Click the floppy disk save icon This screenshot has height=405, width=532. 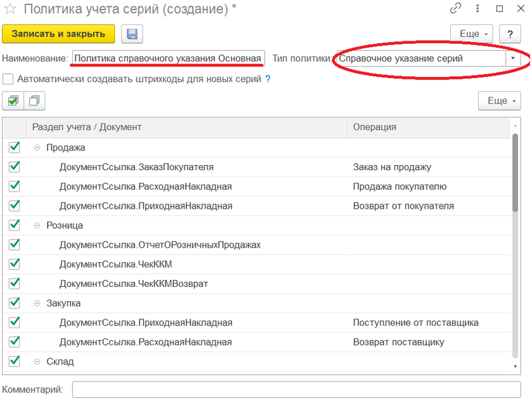(133, 34)
